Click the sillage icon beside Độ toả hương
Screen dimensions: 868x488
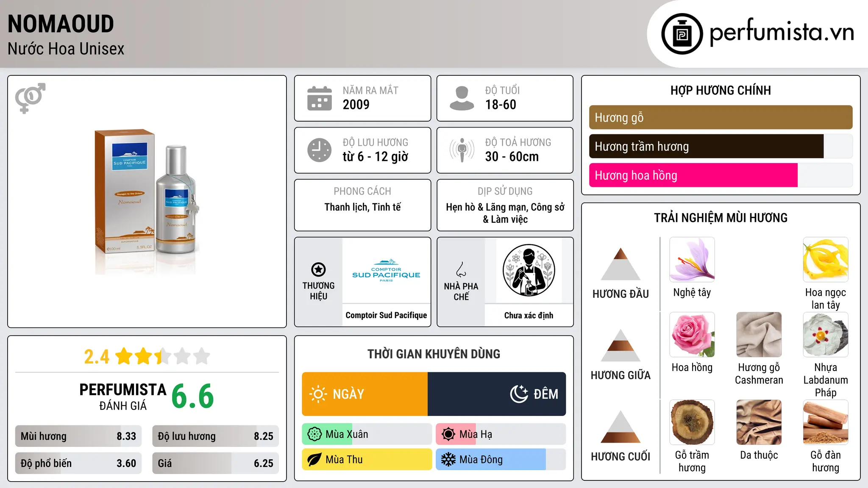[462, 150]
